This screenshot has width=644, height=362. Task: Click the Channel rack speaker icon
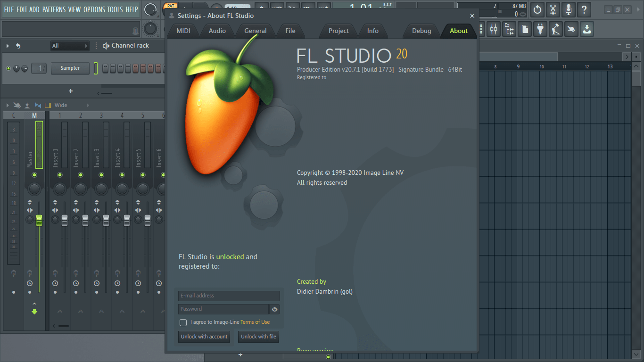click(x=106, y=46)
